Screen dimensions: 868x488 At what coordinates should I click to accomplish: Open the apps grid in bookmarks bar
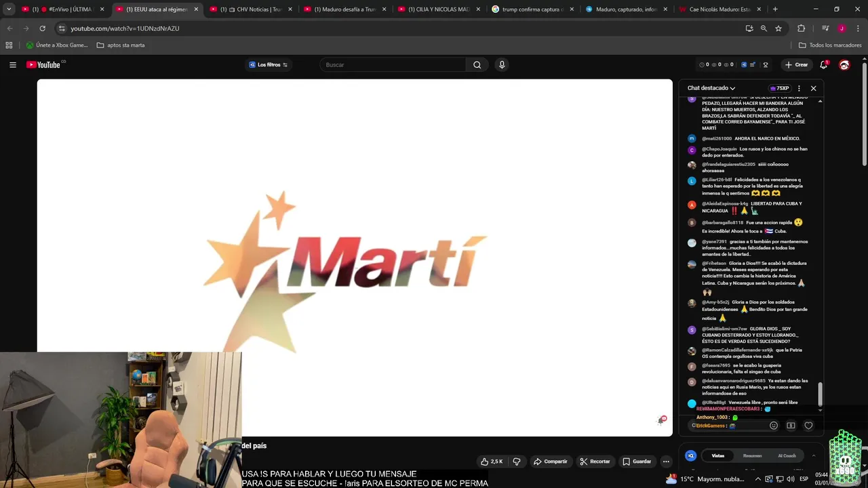coord(9,45)
